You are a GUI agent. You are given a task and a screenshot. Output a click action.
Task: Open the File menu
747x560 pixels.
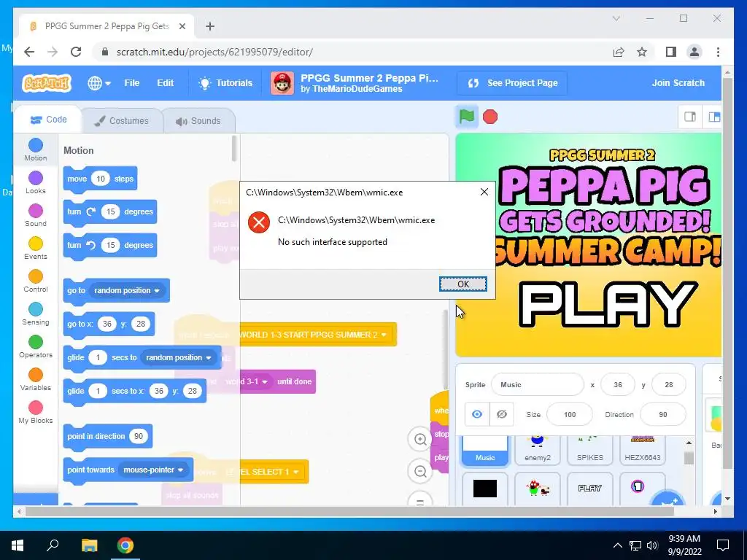[x=132, y=83]
